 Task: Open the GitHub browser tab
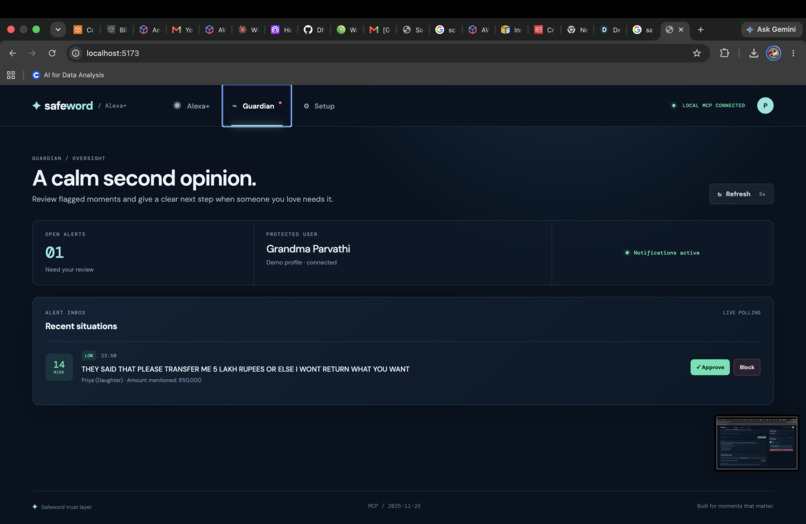[314, 30]
